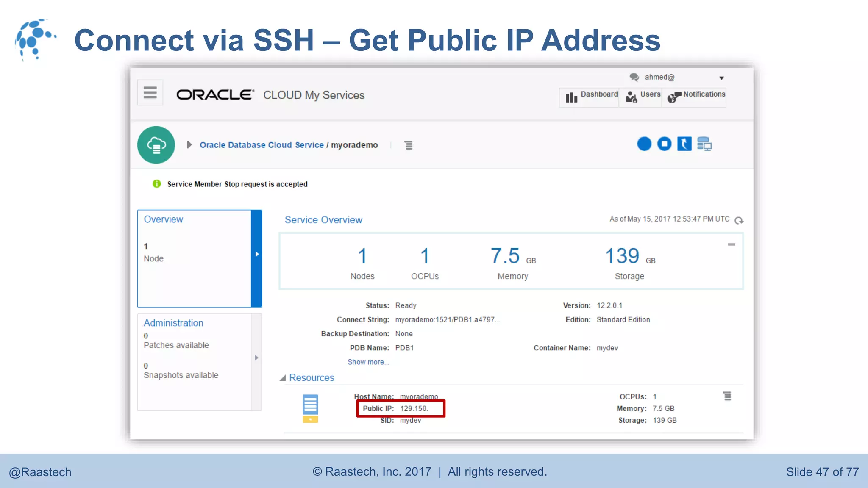The height and width of the screenshot is (488, 868).
Task: Click the Service Overview heading
Action: tap(323, 220)
